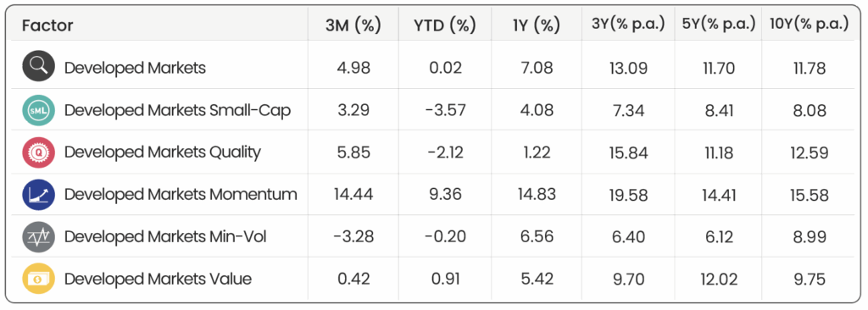Click the 10Y(% p.a.) column header
Image resolution: width=868 pixels, height=310 pixels.
tap(809, 25)
